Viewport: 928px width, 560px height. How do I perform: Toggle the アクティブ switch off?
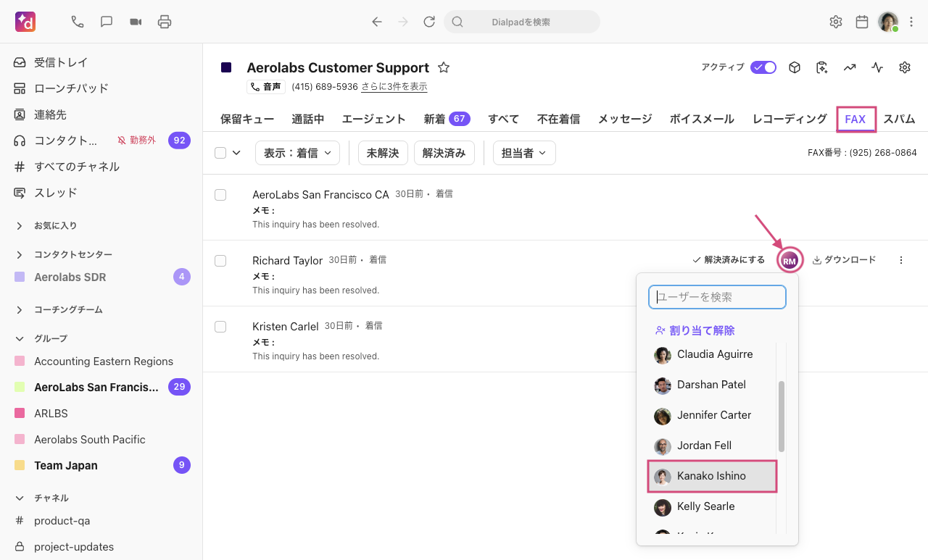pyautogui.click(x=763, y=67)
